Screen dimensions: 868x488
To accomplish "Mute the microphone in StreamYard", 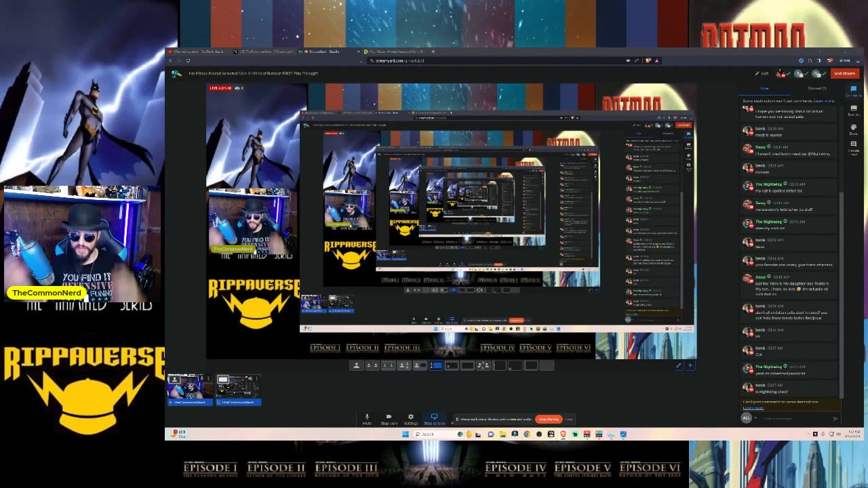I will click(x=367, y=419).
